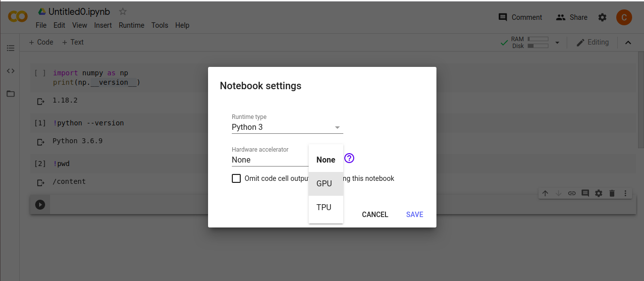Open the Help menu
Screen dimensions: 644x281
coord(182,25)
